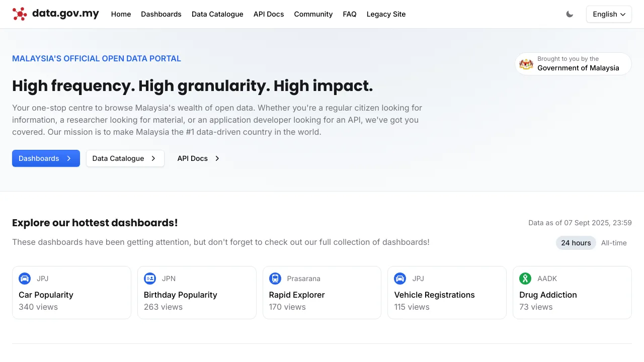The width and height of the screenshot is (644, 362).
Task: Click the Malaysian coat of arms icon
Action: coord(526,64)
